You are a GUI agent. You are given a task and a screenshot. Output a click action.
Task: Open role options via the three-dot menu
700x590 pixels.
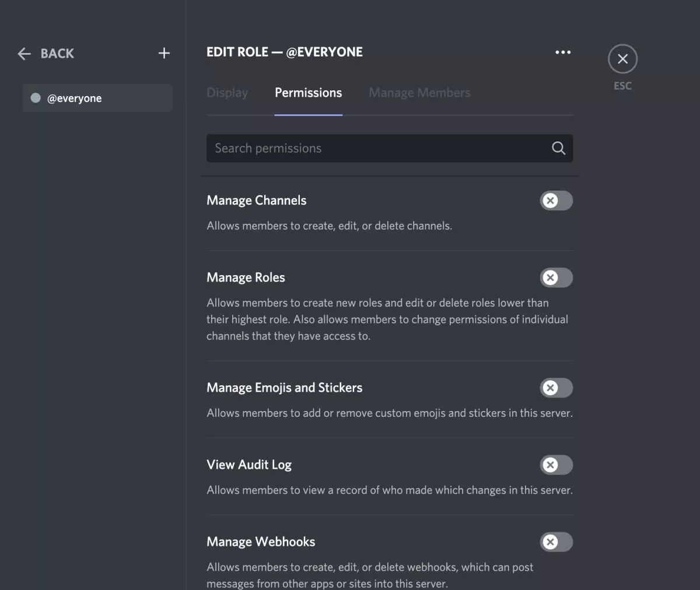tap(563, 52)
